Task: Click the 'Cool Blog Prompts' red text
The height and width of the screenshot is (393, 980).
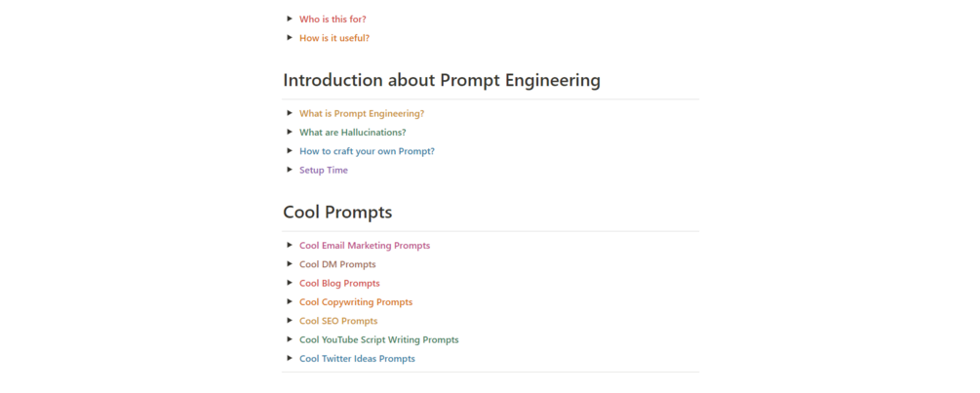Action: [x=339, y=283]
